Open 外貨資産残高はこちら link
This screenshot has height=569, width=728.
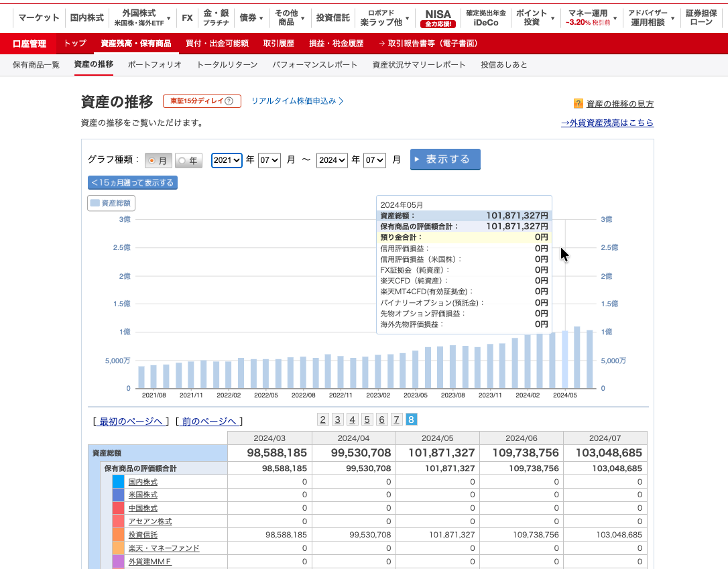tap(607, 123)
